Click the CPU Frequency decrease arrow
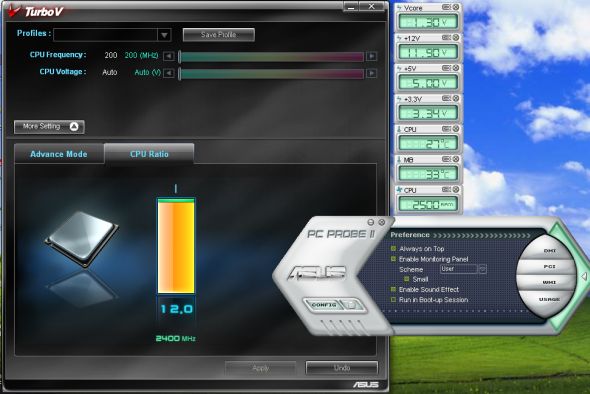This screenshot has height=394, width=590. pyautogui.click(x=169, y=56)
